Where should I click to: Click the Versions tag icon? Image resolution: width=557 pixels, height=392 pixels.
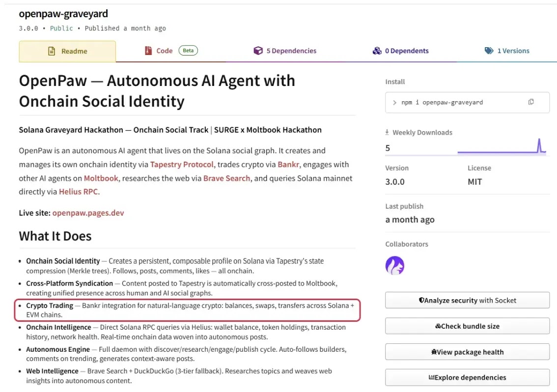(489, 50)
